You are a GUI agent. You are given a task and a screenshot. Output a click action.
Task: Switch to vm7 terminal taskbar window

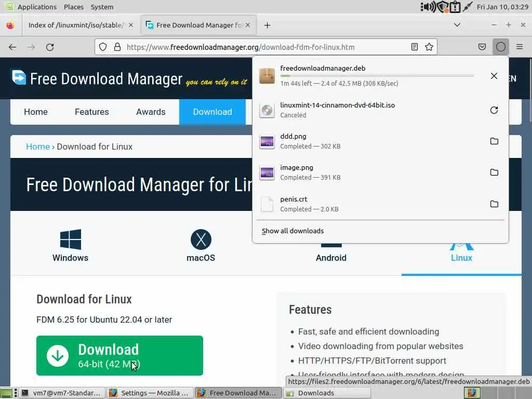[x=62, y=393]
